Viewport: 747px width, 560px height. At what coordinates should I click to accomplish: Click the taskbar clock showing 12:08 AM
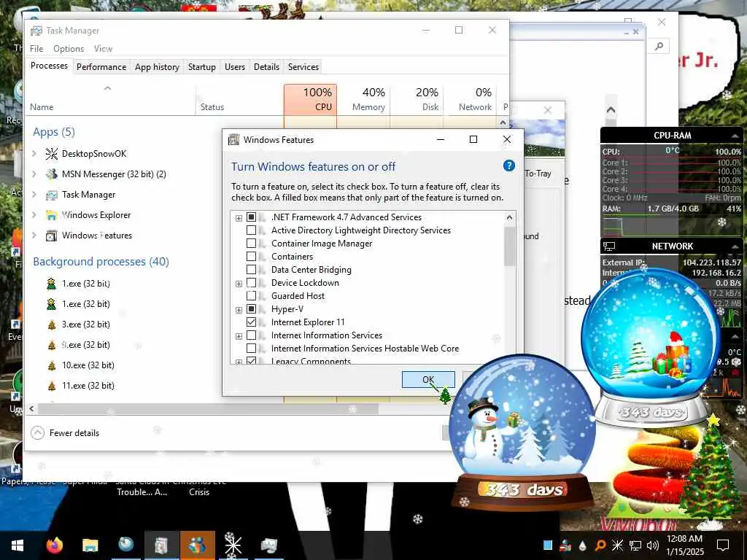pyautogui.click(x=684, y=545)
